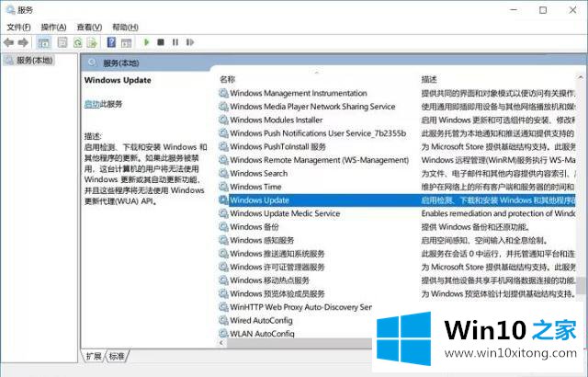The image size is (588, 377).
Task: Switch to the 扩展 tab
Action: pos(94,356)
